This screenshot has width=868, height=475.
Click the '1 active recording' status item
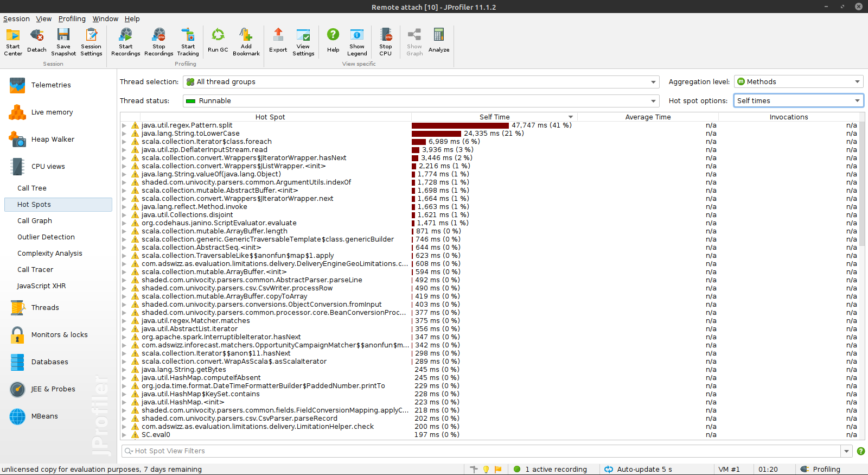551,470
